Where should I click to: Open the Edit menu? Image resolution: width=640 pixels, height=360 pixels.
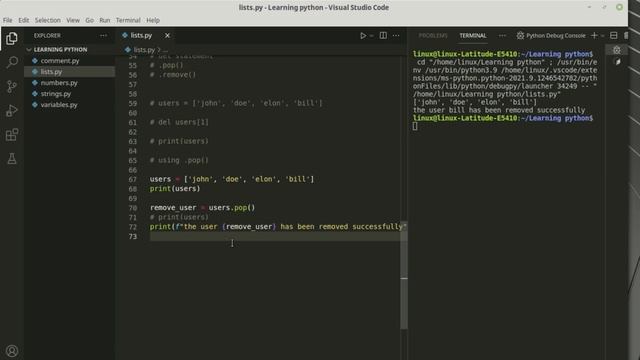pyautogui.click(x=24, y=20)
